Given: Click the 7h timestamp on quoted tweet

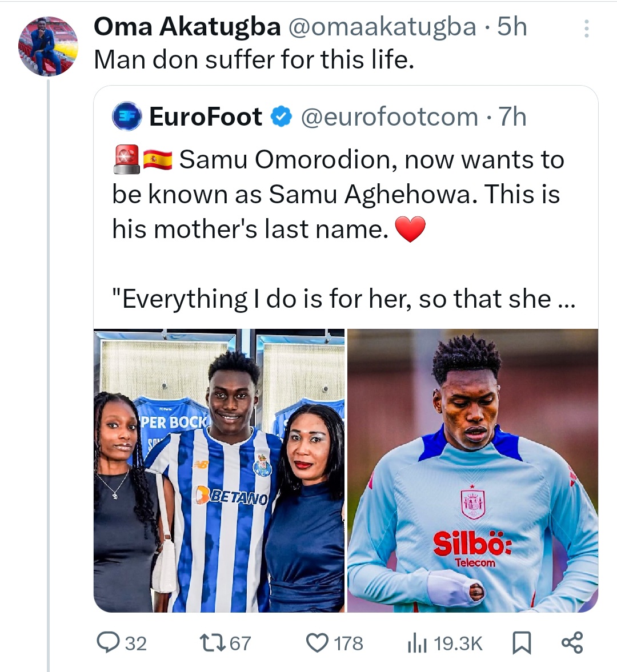Looking at the screenshot, I should coord(512,117).
